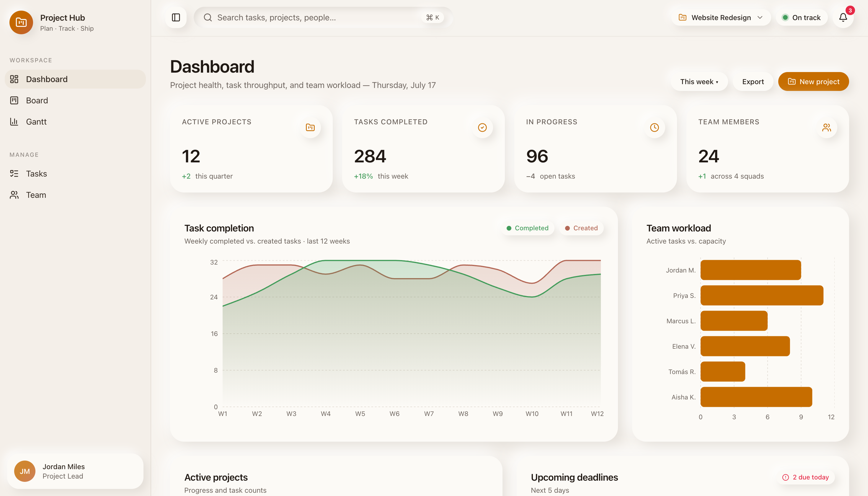Image resolution: width=868 pixels, height=496 pixels.
Task: Click Tomás R. workload bar
Action: tap(722, 372)
